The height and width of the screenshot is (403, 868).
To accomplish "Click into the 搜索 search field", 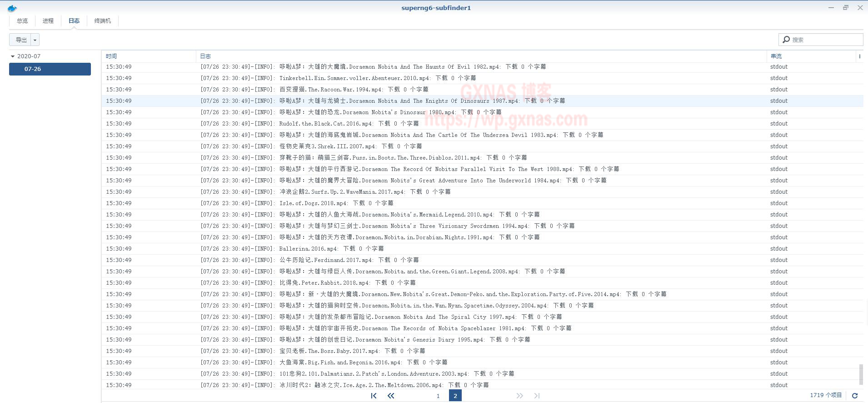I will (x=825, y=40).
